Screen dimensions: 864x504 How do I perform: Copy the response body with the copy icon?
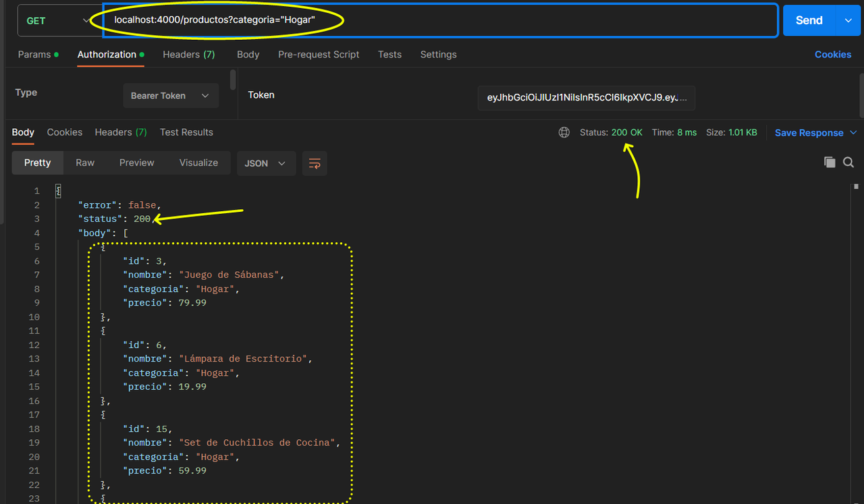[830, 162]
